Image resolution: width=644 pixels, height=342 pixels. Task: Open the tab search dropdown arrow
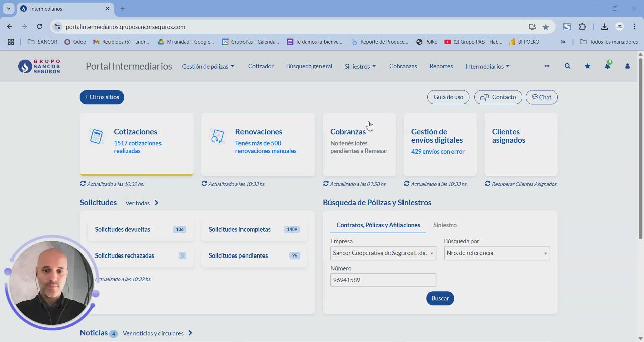(x=9, y=9)
